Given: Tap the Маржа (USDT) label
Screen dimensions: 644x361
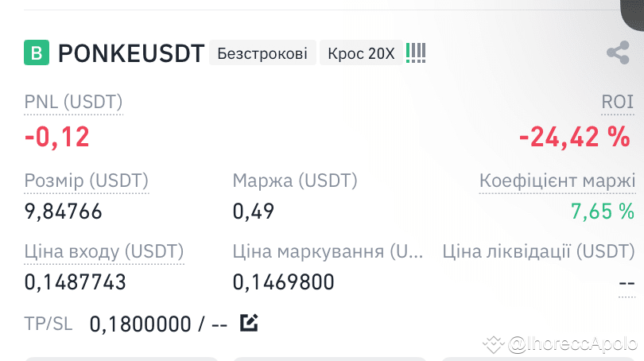Looking at the screenshot, I should (x=295, y=180).
